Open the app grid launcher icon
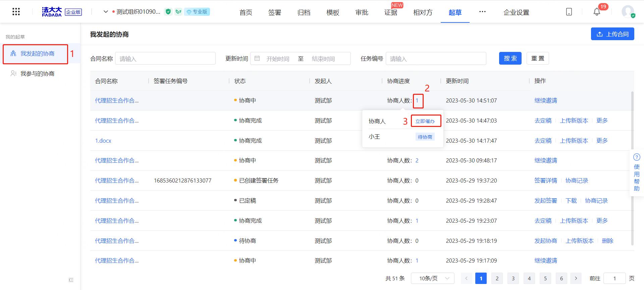Screen dimensions: 644x290 (16, 12)
